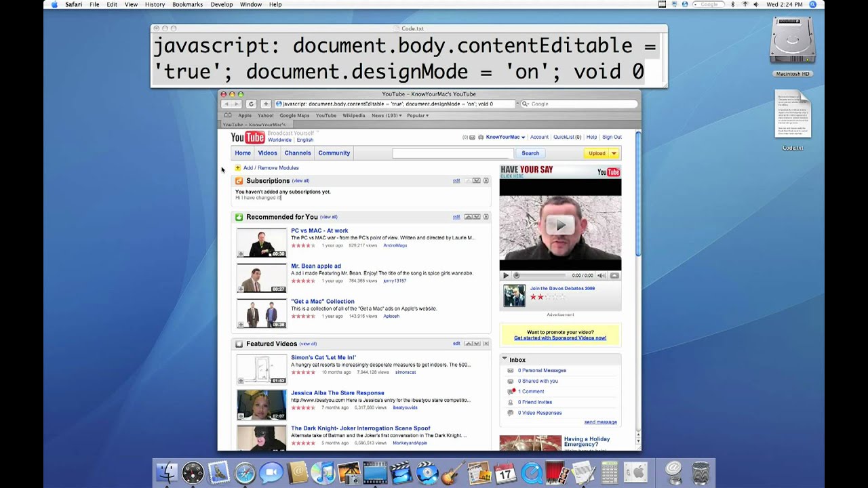The height and width of the screenshot is (488, 868).
Task: Open iCal from the Dock
Action: (x=505, y=472)
